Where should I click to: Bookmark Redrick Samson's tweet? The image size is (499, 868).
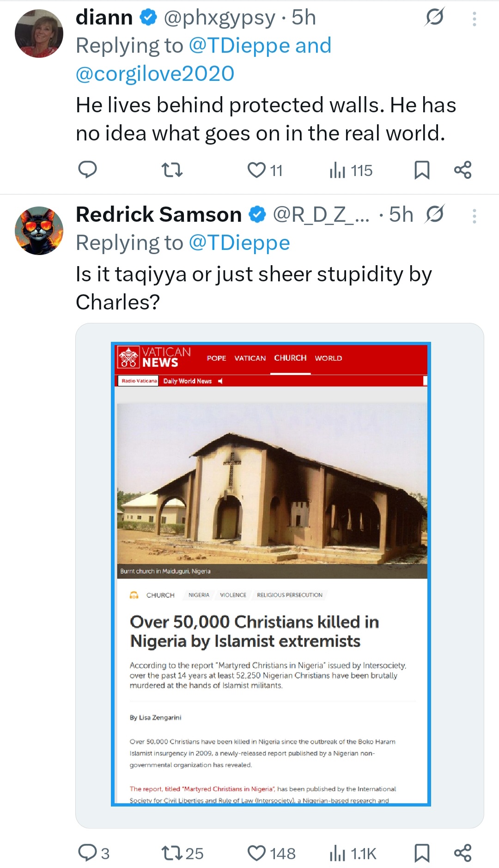point(422,853)
